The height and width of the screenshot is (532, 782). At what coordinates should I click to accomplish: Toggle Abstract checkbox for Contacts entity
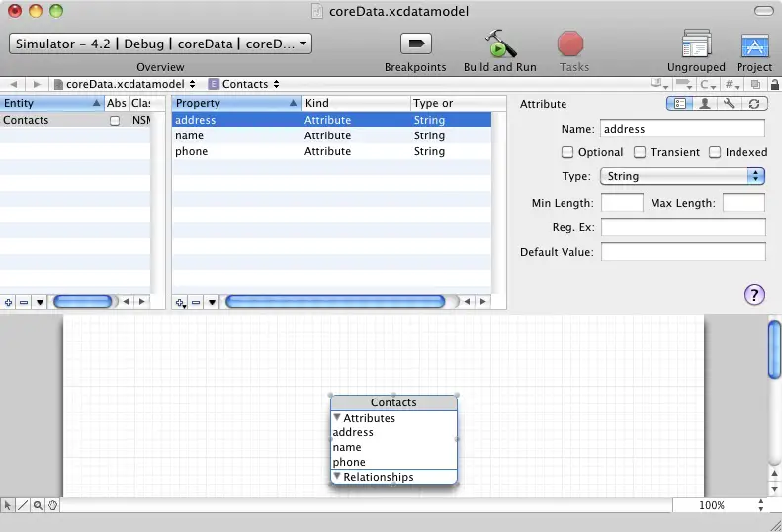(115, 121)
